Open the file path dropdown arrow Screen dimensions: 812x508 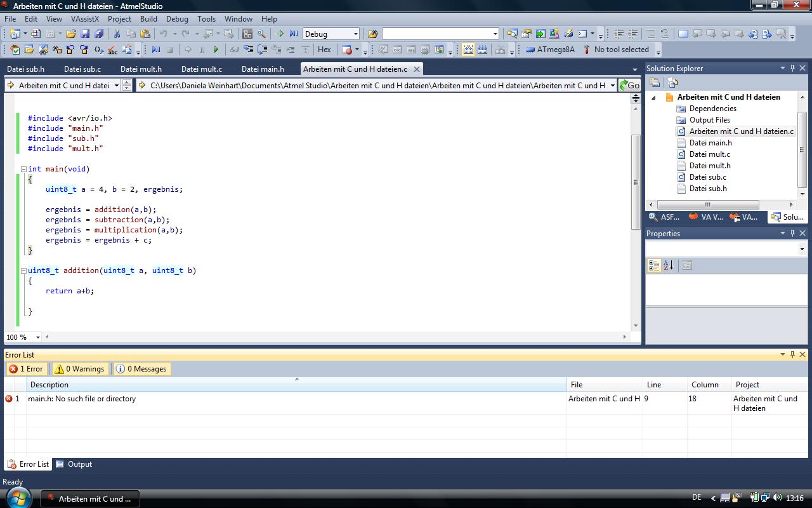[612, 85]
